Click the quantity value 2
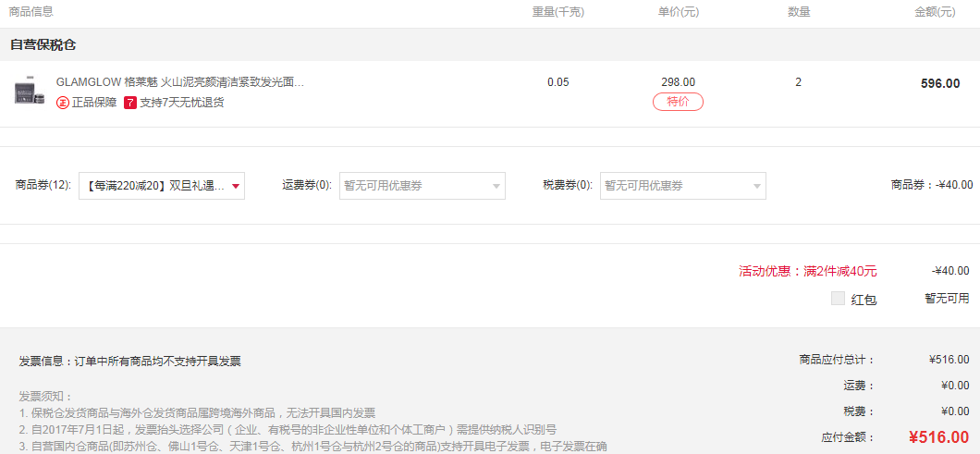980x454 pixels. click(x=798, y=82)
